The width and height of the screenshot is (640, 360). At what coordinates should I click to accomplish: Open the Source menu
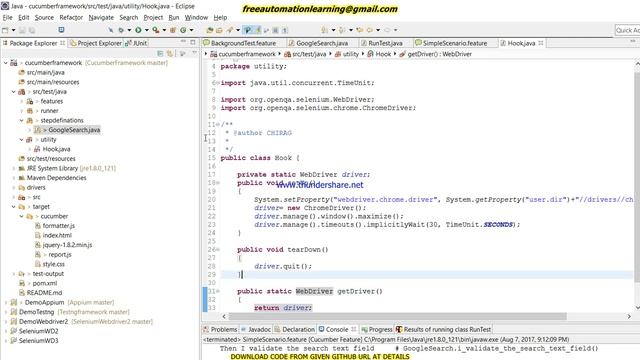44,18
